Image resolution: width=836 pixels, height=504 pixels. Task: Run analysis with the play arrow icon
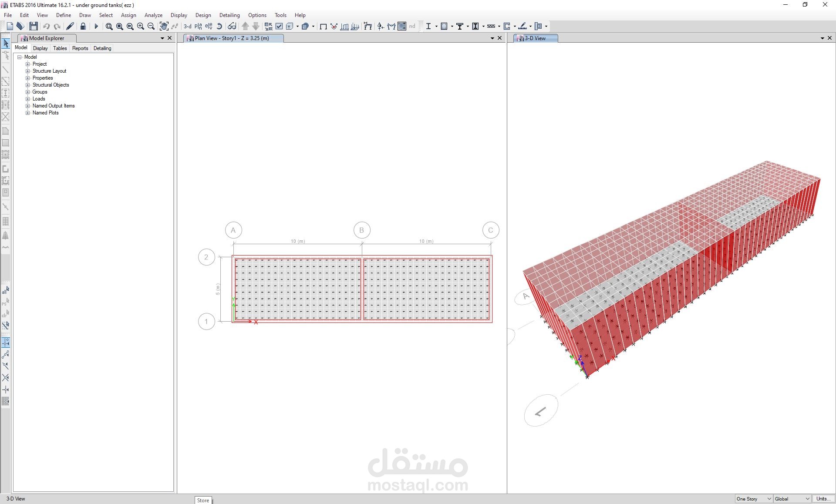[96, 26]
